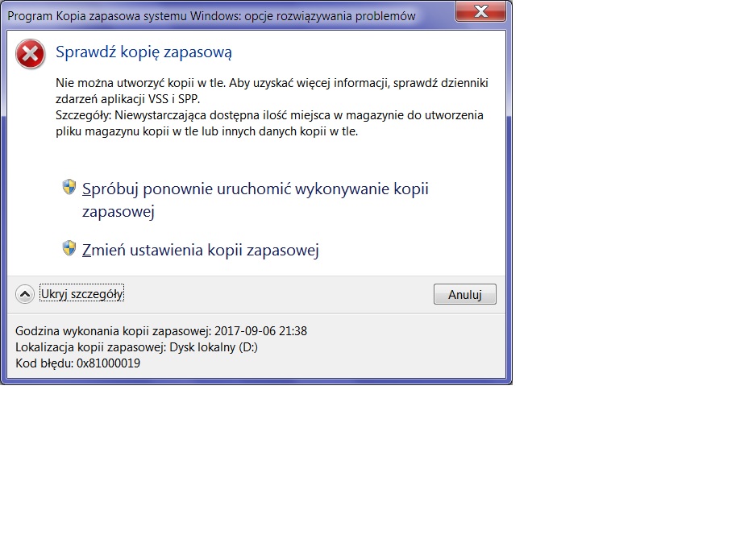Click the Godzina wykonania kopii zapasowej line

[161, 331]
